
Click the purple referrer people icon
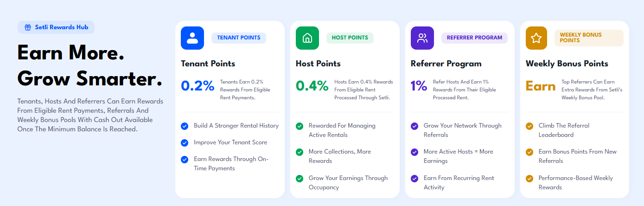click(422, 38)
